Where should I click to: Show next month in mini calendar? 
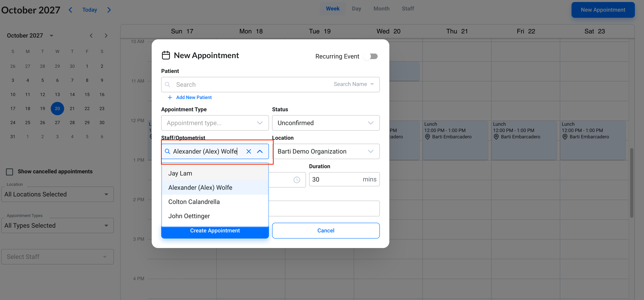click(x=106, y=35)
